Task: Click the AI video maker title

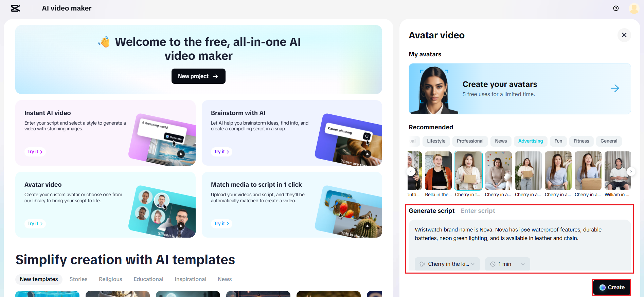Action: click(x=67, y=8)
